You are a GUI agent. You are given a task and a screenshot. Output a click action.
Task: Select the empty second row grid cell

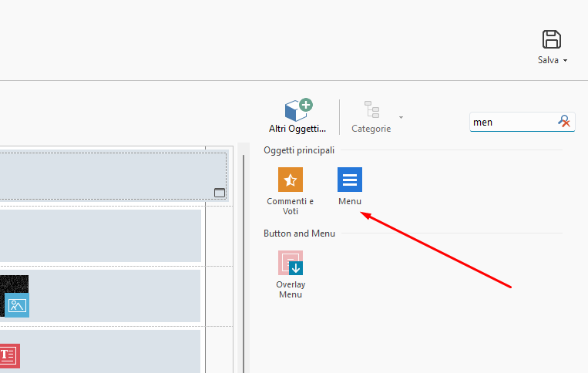coord(100,235)
